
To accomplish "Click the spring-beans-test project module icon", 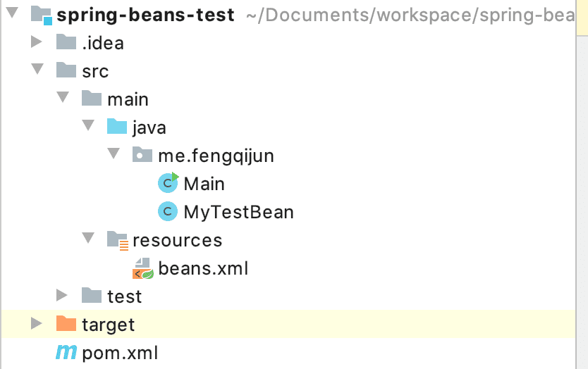I will pos(41,15).
